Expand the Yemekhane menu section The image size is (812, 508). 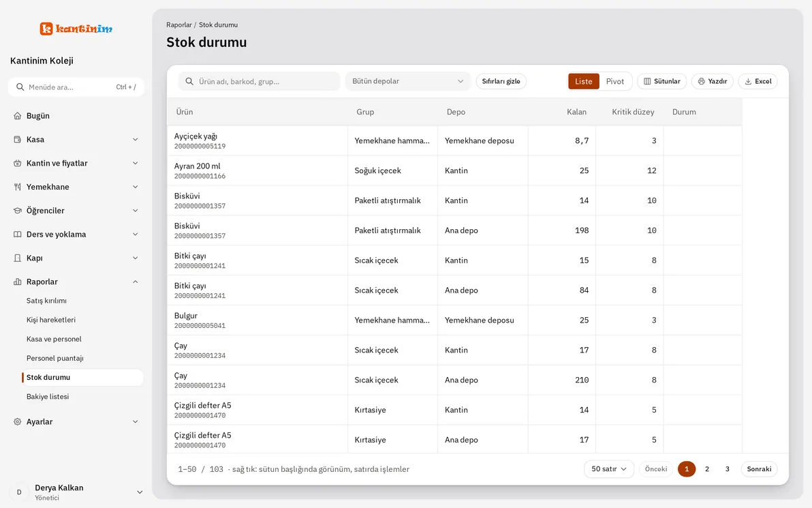tap(76, 187)
